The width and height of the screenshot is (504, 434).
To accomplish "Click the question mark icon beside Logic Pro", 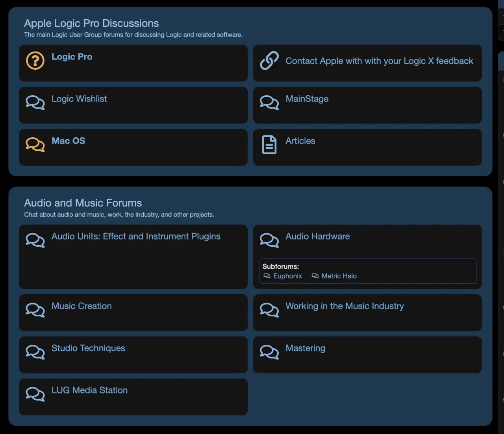I will click(x=35, y=61).
